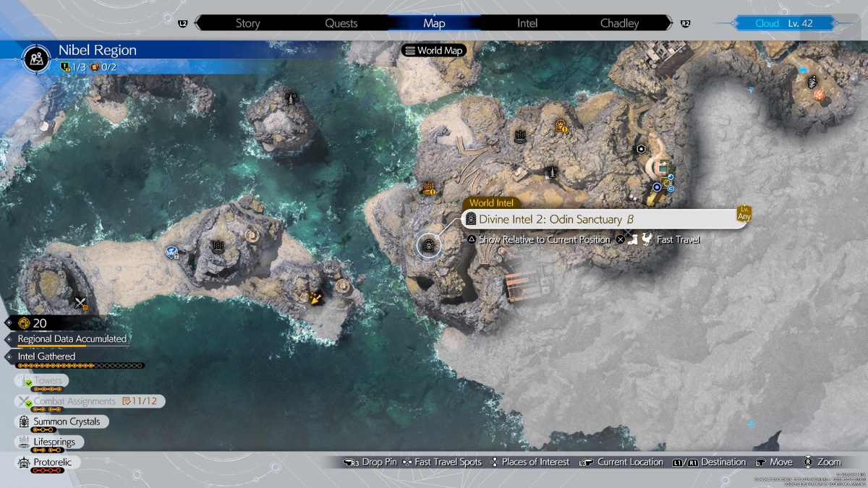868x488 pixels.
Task: Toggle the Summon Crystals filter
Action: click(x=61, y=421)
